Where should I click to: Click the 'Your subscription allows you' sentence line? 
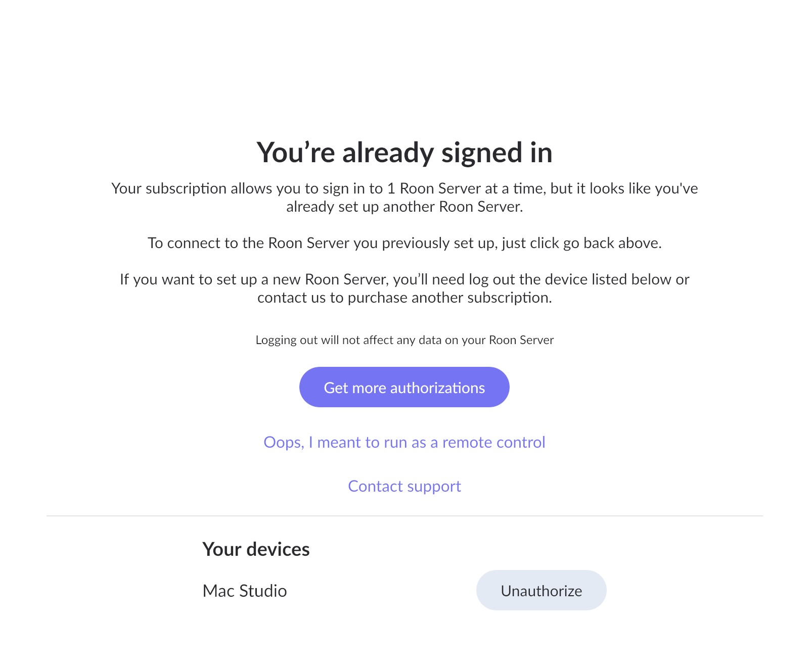coord(404,188)
